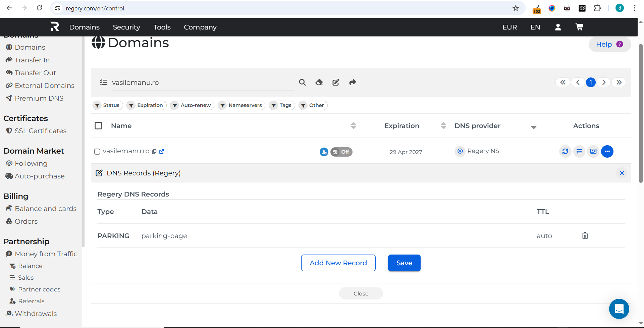Click the domain search field
The image size is (644, 328).
(x=203, y=83)
